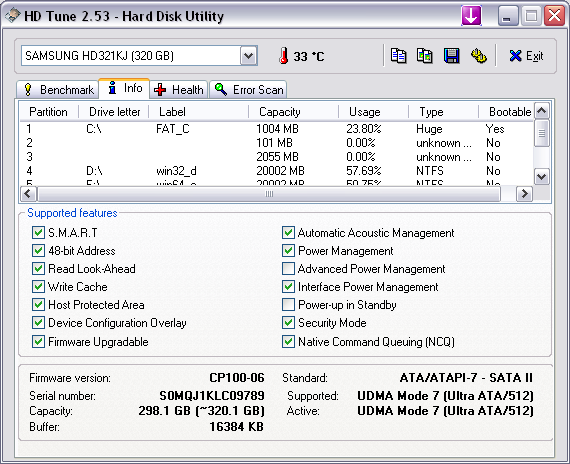Click the Type column header
Viewport: 570px width, 464px height.
(443, 112)
